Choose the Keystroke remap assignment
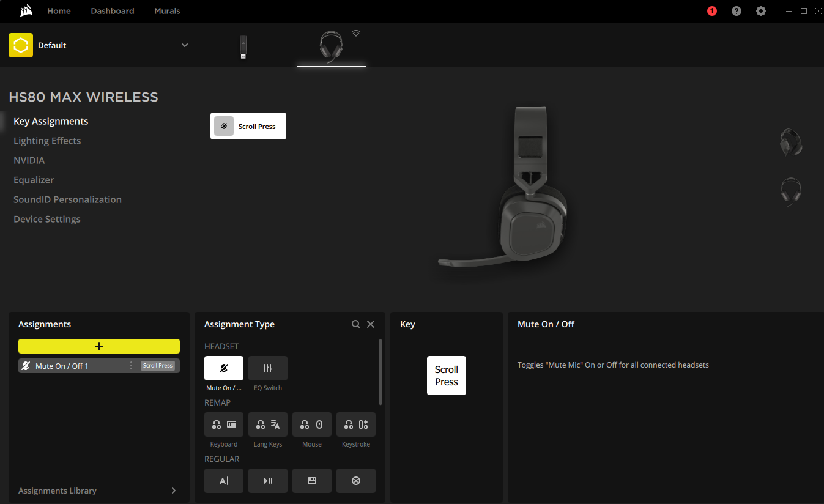 point(356,424)
